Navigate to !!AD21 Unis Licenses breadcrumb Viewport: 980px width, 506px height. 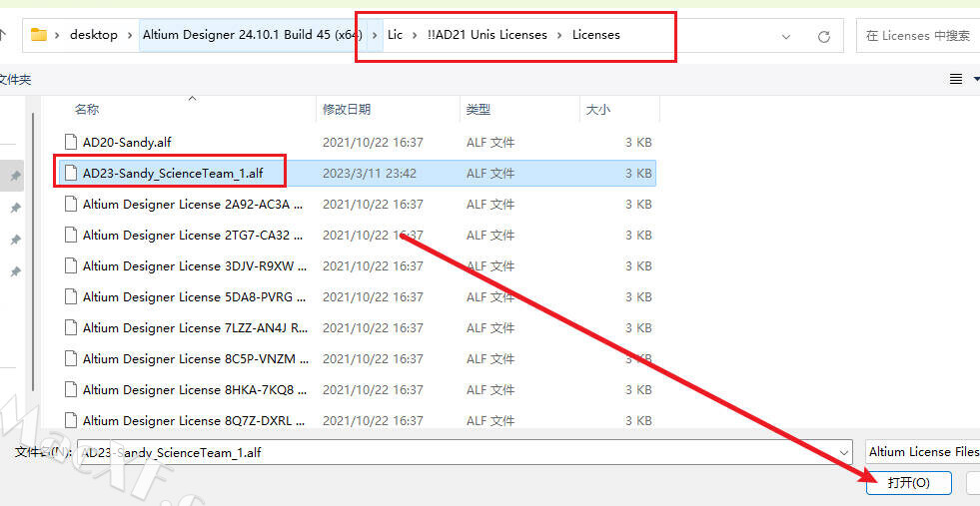(488, 35)
